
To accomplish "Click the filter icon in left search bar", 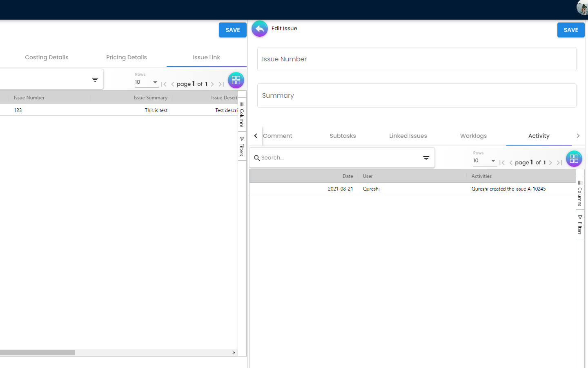I will click(95, 80).
